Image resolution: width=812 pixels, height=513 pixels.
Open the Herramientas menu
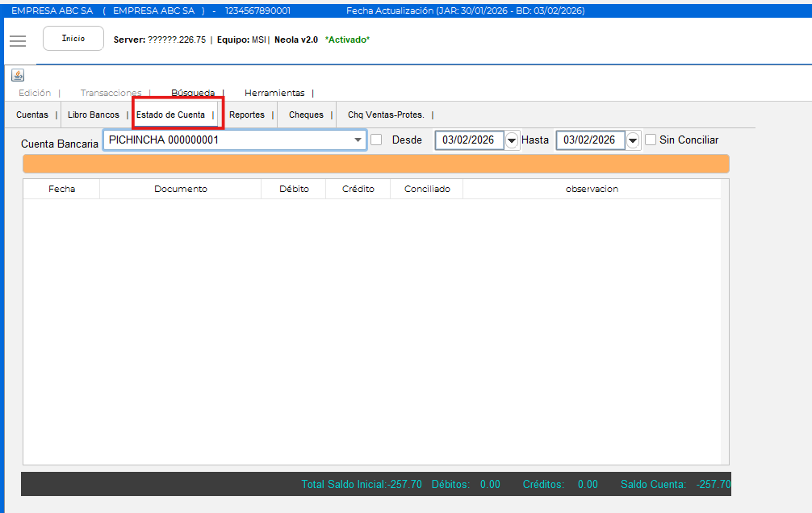(x=274, y=93)
